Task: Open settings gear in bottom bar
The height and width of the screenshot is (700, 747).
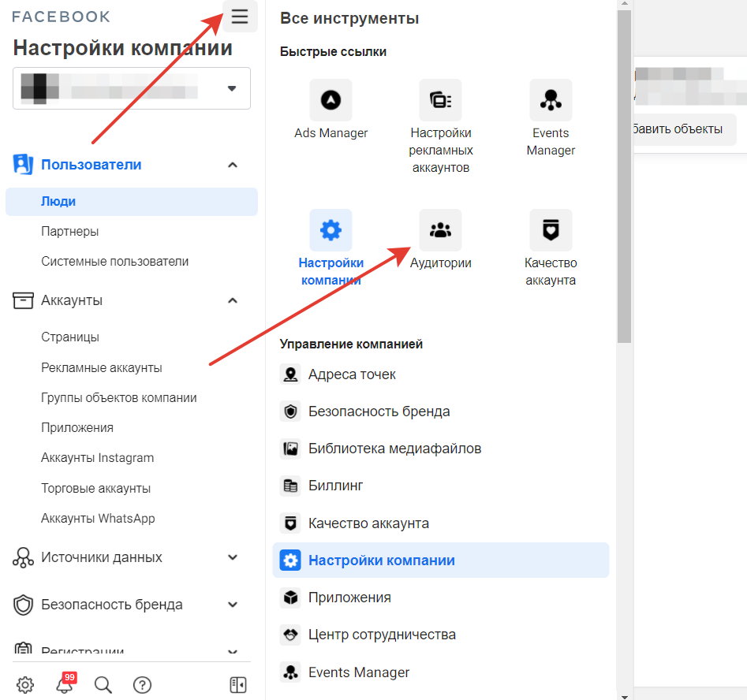Action: point(25,685)
